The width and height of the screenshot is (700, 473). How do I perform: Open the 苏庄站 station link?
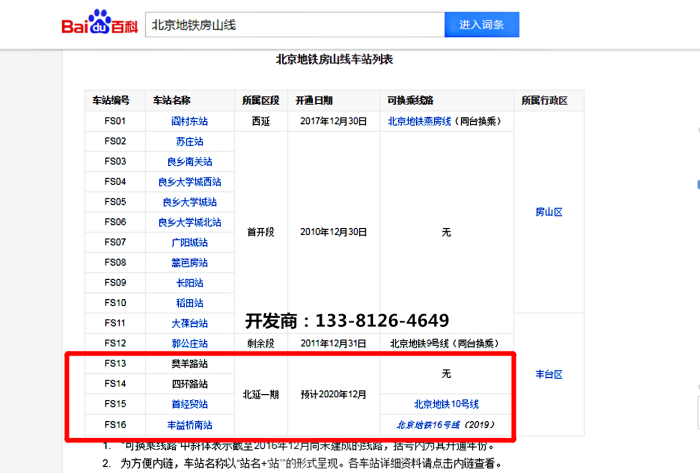(x=190, y=141)
